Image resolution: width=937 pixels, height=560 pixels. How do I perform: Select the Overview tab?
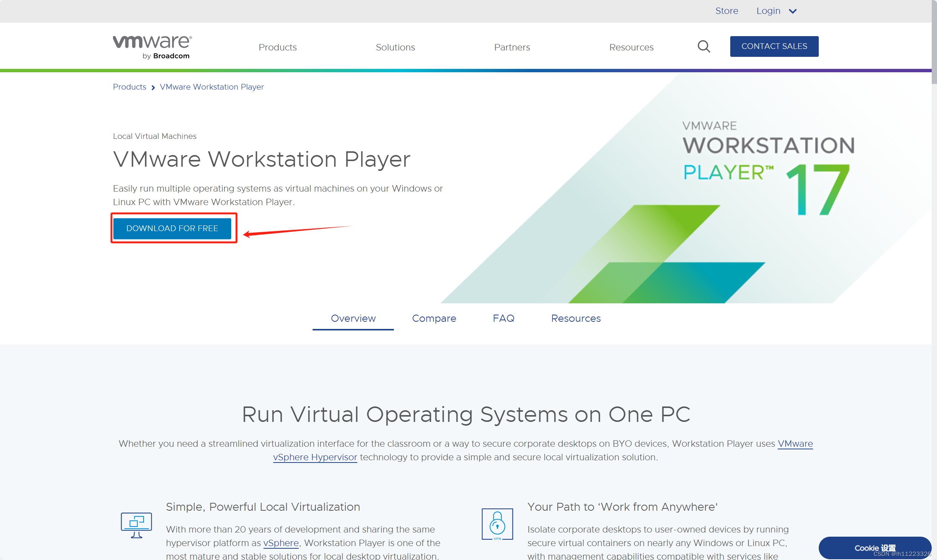353,318
